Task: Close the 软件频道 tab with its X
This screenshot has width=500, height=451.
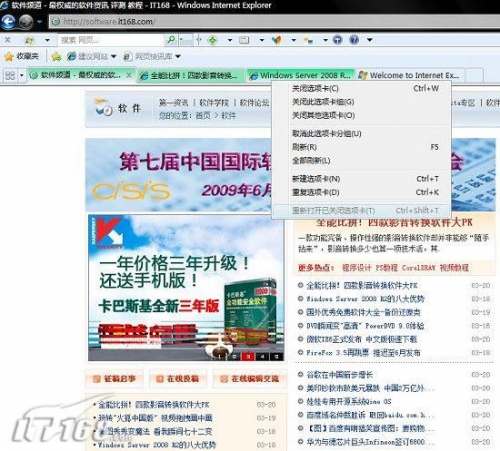Action: 129,75
